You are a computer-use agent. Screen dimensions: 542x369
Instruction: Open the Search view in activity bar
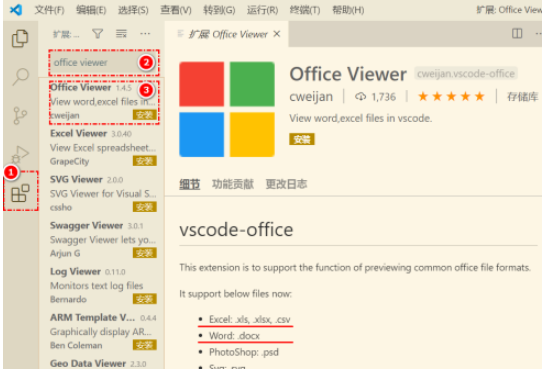20,76
